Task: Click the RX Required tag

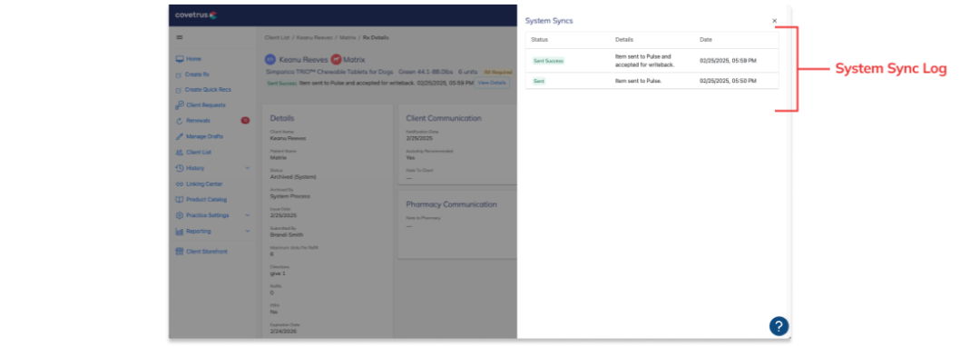Action: 497,72
